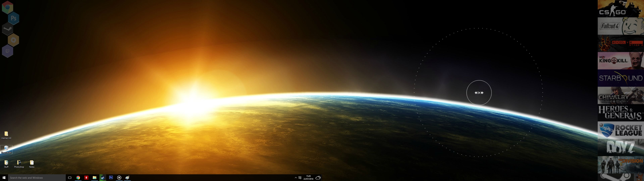The height and width of the screenshot is (181, 644).
Task: Select the Photoshop desktop folder
Action: pyautogui.click(x=19, y=164)
